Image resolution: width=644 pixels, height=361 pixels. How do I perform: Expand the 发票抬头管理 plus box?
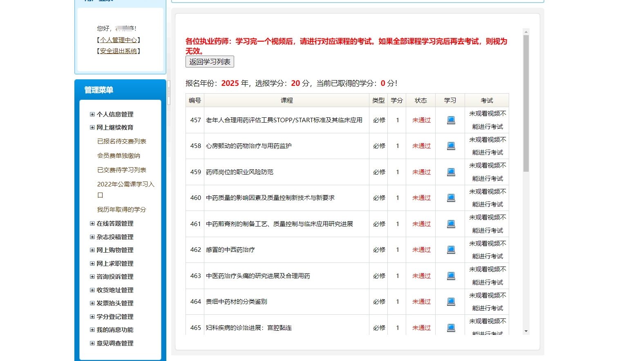[92, 303]
